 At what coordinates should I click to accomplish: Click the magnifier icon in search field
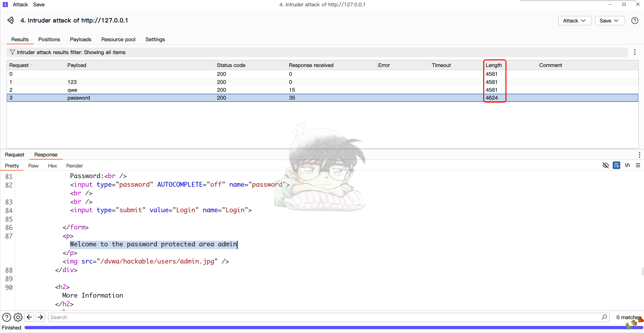coord(604,317)
